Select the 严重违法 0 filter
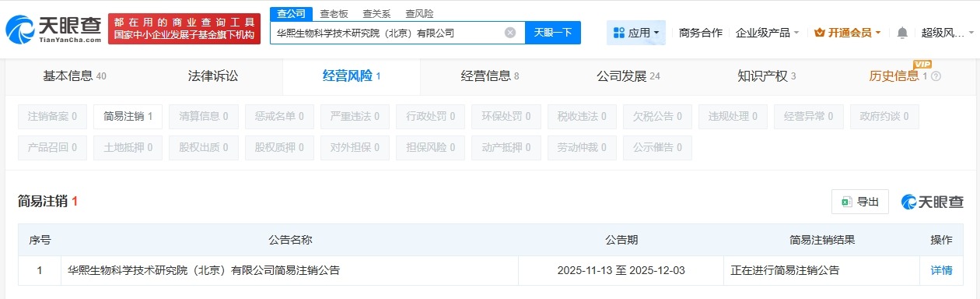980x299 pixels. [355, 117]
